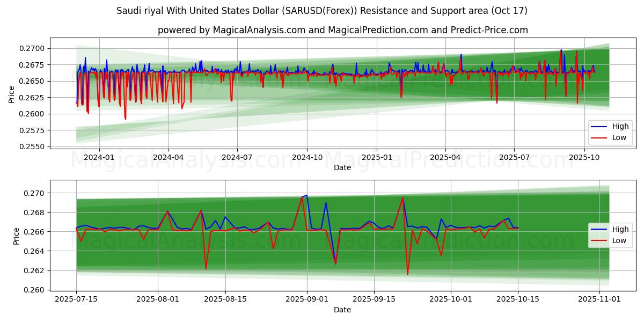Click the chart title mentioning SARUSD(Forex)
Viewport: 644px width, 322px height.
click(x=321, y=11)
